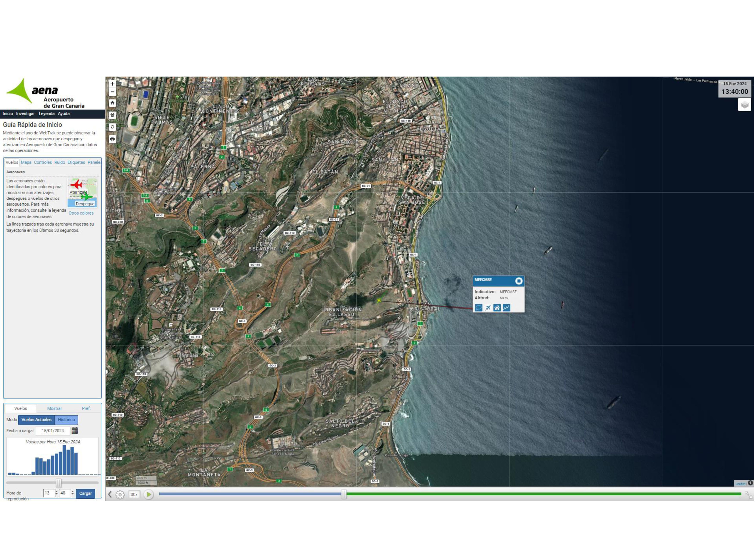756x535 pixels.
Task: Open the calendar date picker
Action: (75, 431)
